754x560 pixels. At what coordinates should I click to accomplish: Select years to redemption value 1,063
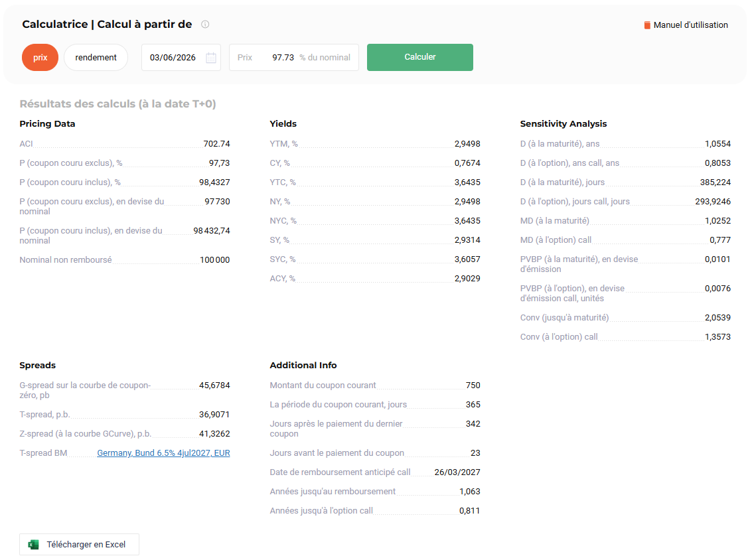tap(470, 491)
